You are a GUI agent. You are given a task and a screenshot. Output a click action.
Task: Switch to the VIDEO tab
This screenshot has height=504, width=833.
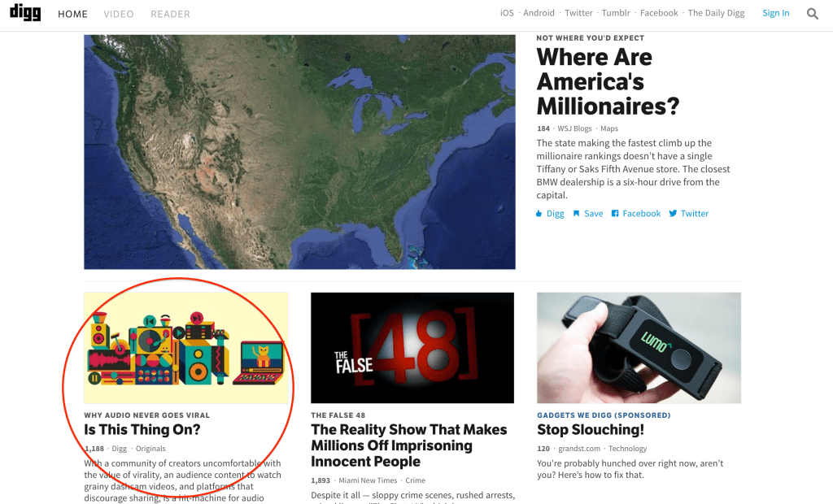[x=119, y=14]
